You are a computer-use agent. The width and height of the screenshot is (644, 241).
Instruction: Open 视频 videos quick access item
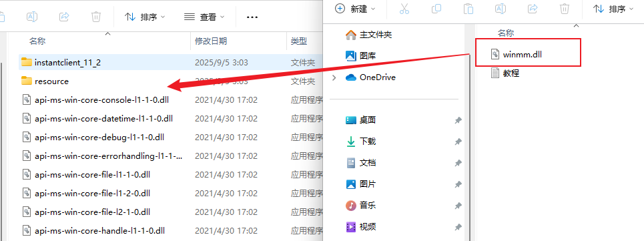point(360,226)
